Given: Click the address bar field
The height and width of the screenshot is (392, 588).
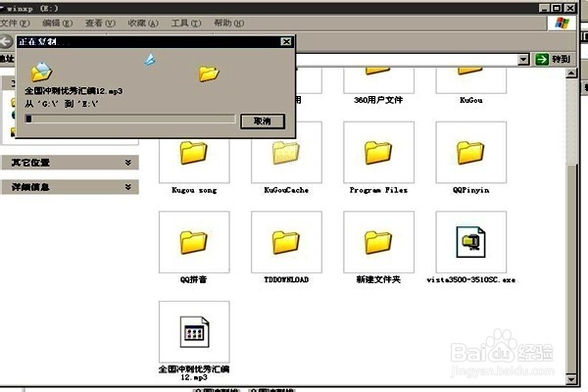Looking at the screenshot, I should tap(407, 59).
